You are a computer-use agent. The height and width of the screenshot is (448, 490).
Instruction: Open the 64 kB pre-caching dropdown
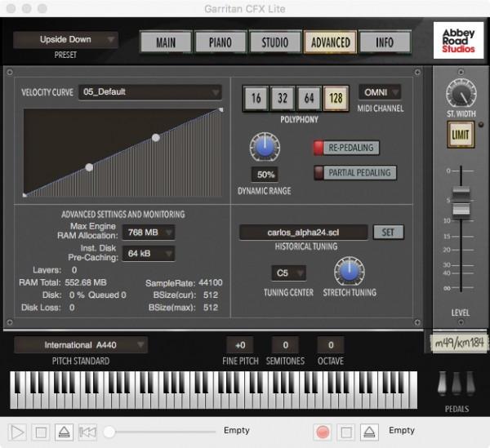pos(148,253)
